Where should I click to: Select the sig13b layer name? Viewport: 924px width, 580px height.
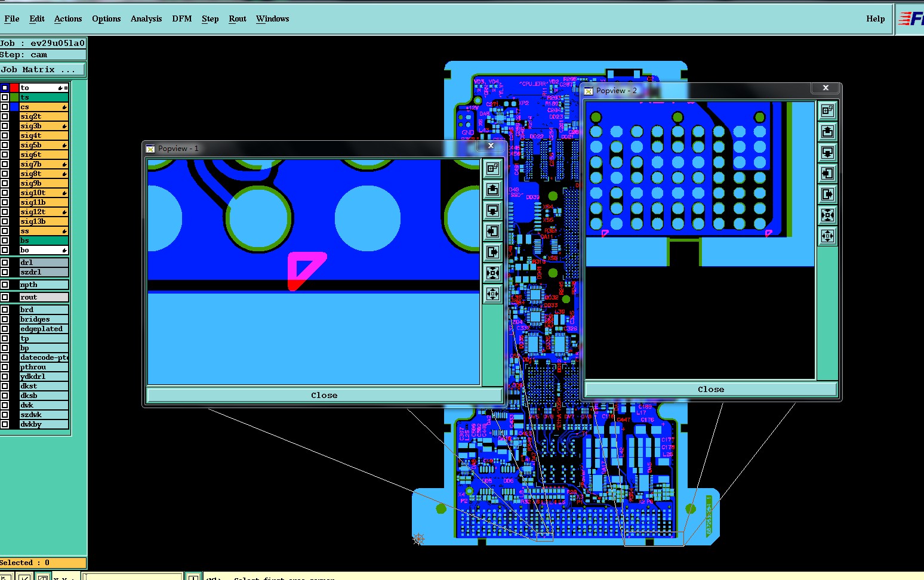click(44, 221)
